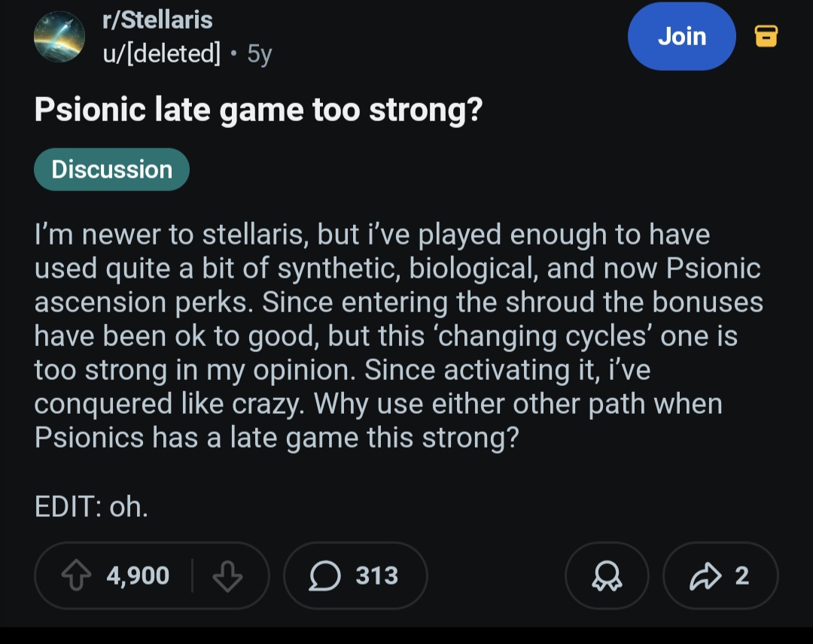
Task: Share the post using the arrow icon
Action: pyautogui.click(x=705, y=576)
